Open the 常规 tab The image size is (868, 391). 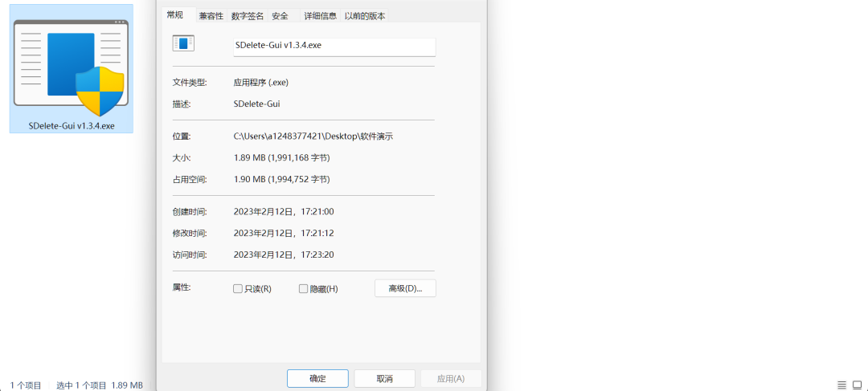click(x=175, y=15)
